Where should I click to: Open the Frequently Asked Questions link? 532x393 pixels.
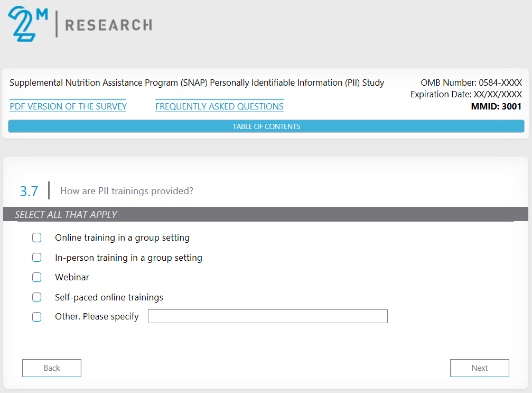[219, 106]
